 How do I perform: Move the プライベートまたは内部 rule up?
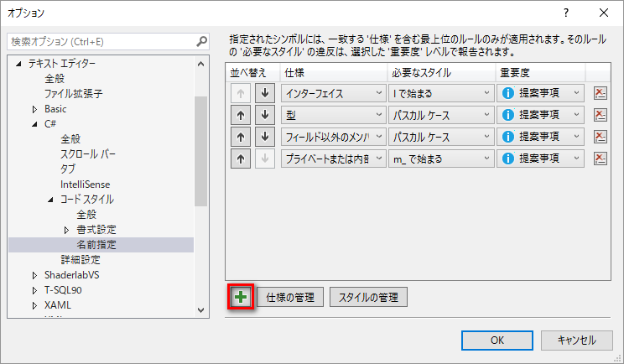tap(241, 159)
